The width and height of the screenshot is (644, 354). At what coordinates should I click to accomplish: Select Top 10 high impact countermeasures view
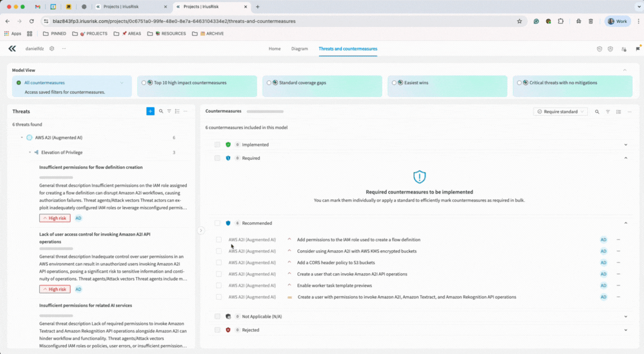(197, 86)
